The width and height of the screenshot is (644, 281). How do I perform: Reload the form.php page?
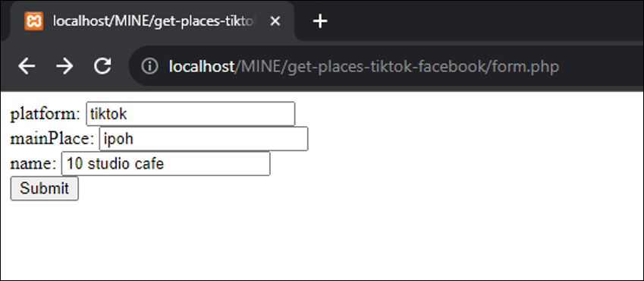tap(102, 66)
